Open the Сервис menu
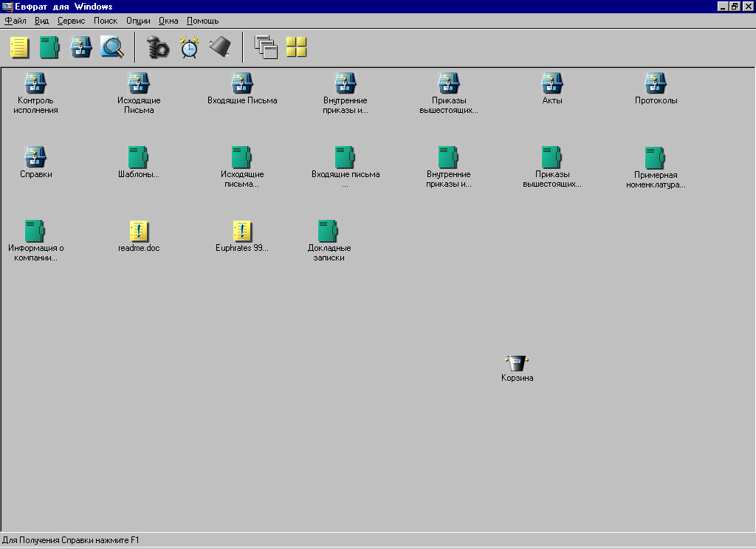756x549 pixels. (72, 21)
